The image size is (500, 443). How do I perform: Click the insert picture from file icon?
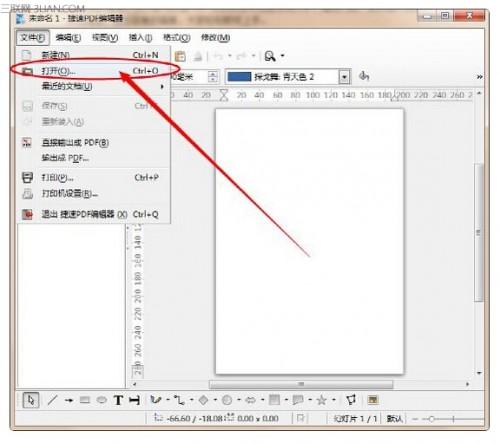point(373,400)
